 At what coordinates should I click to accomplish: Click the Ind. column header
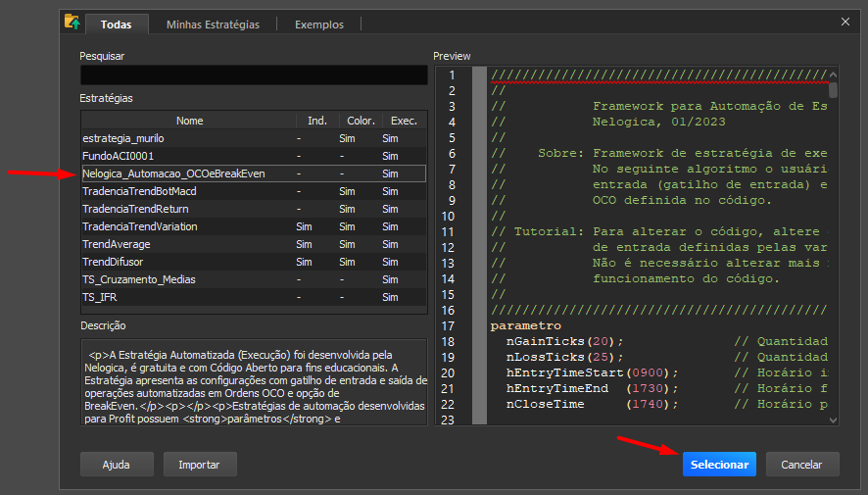click(x=317, y=121)
